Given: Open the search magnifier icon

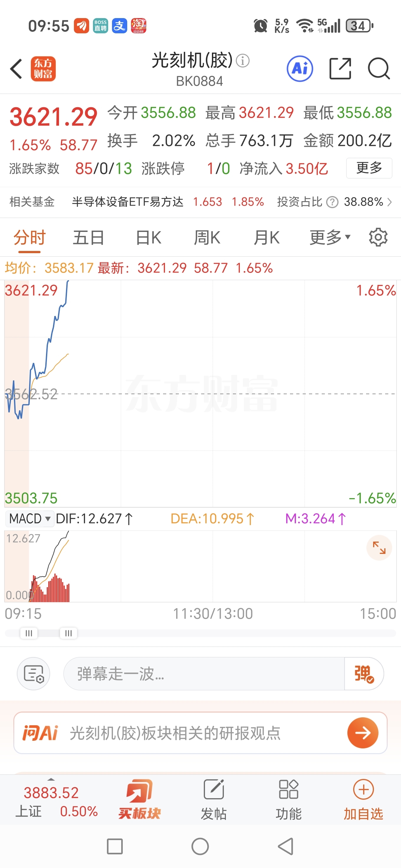Looking at the screenshot, I should [379, 69].
